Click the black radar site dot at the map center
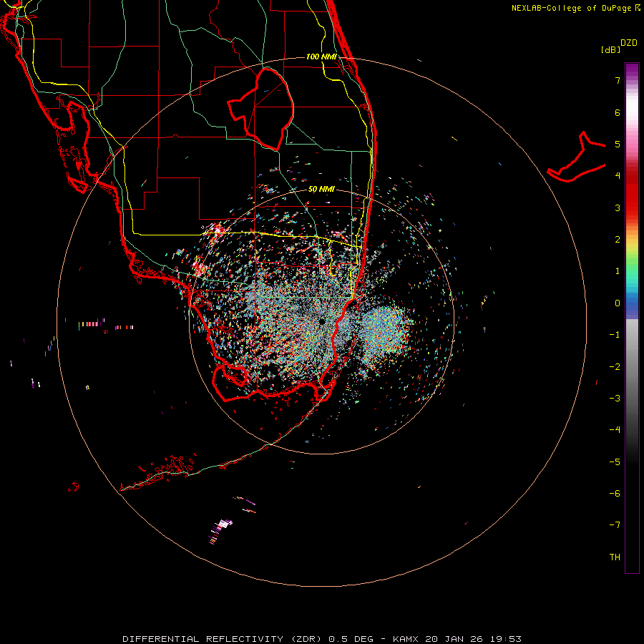This screenshot has height=644, width=644. [x=322, y=321]
